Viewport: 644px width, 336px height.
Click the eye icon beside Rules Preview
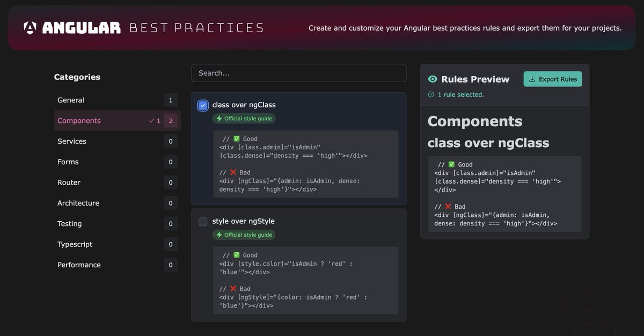(433, 79)
